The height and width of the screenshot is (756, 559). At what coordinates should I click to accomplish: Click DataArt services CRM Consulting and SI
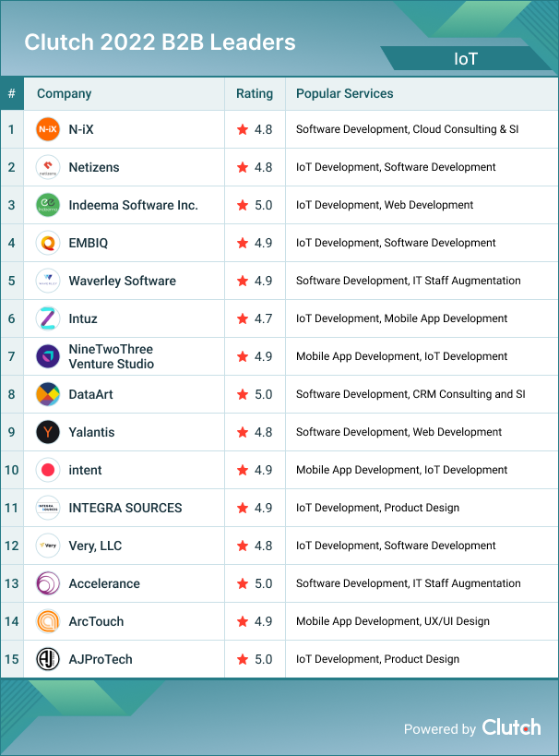point(469,394)
